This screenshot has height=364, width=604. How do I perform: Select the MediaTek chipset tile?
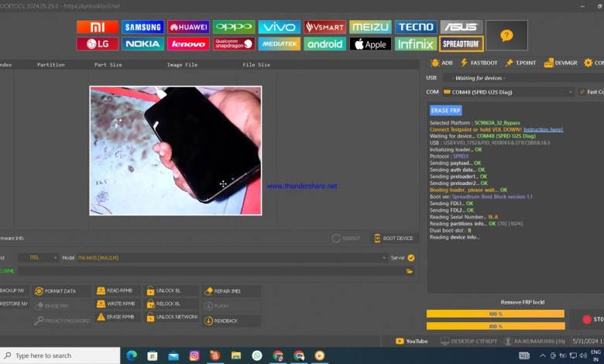280,44
